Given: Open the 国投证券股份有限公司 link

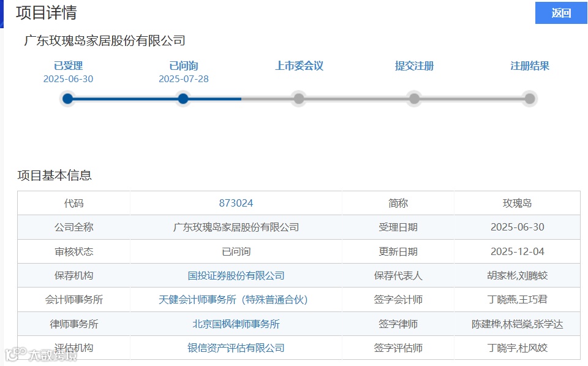Looking at the screenshot, I should coord(236,275).
